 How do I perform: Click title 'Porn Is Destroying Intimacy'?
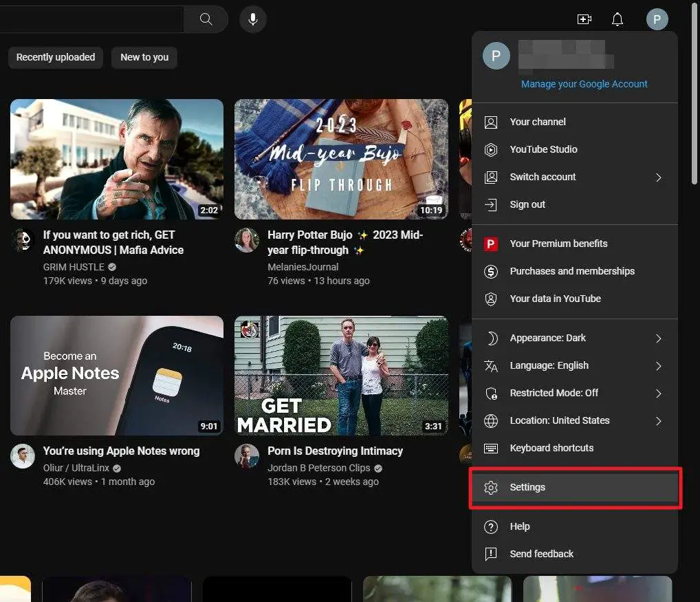(336, 451)
